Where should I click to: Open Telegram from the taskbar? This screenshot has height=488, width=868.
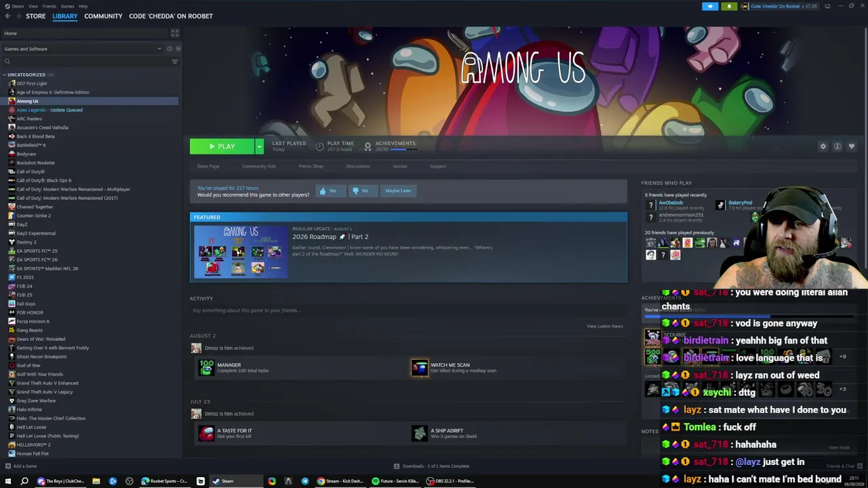point(304,481)
